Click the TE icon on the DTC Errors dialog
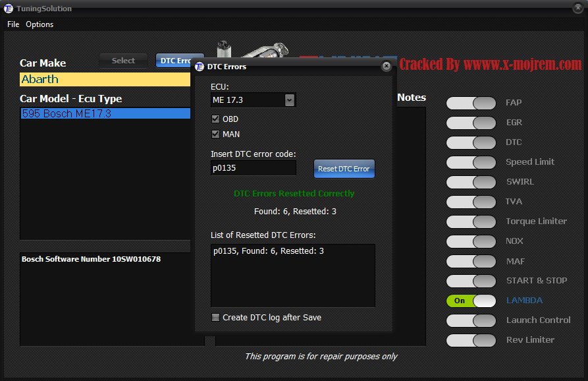The height and width of the screenshot is (381, 588). [x=199, y=67]
